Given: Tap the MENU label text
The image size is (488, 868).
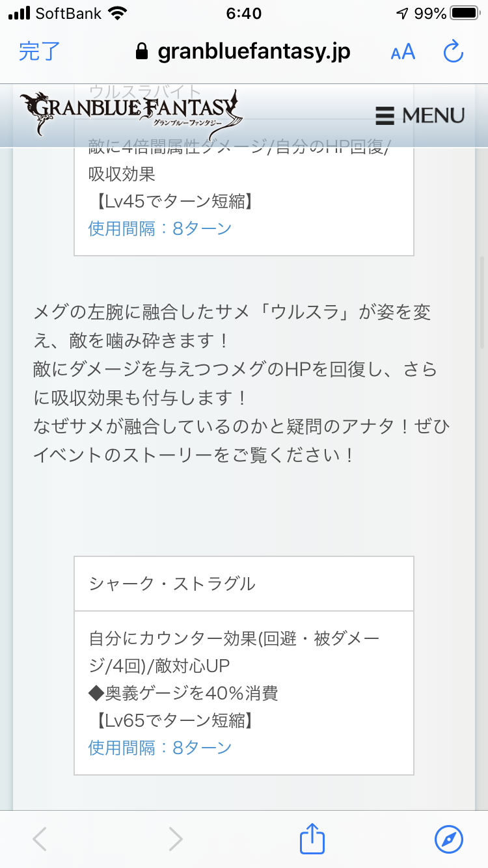Looking at the screenshot, I should point(433,116).
